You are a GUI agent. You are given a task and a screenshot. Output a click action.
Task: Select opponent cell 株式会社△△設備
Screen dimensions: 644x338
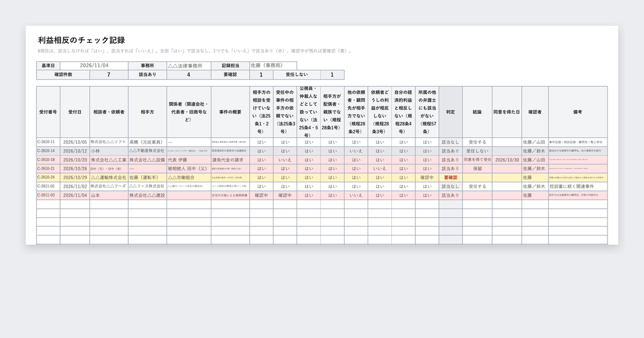(148, 160)
